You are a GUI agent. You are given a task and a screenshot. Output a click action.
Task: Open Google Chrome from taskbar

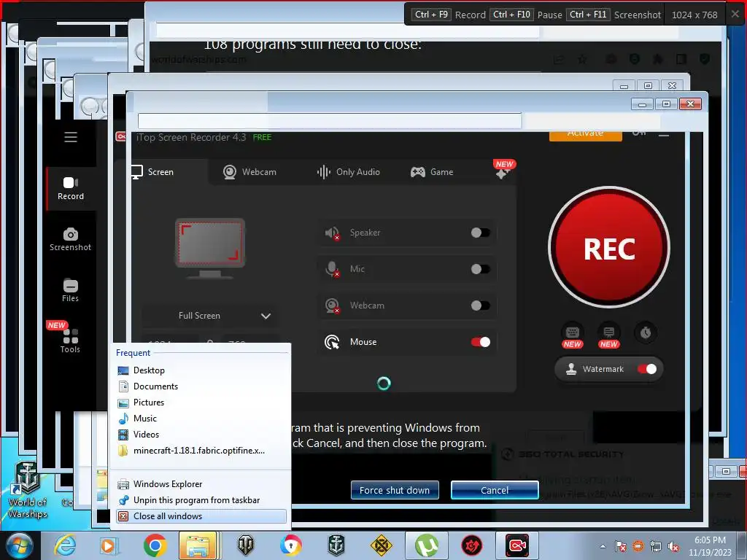[155, 545]
